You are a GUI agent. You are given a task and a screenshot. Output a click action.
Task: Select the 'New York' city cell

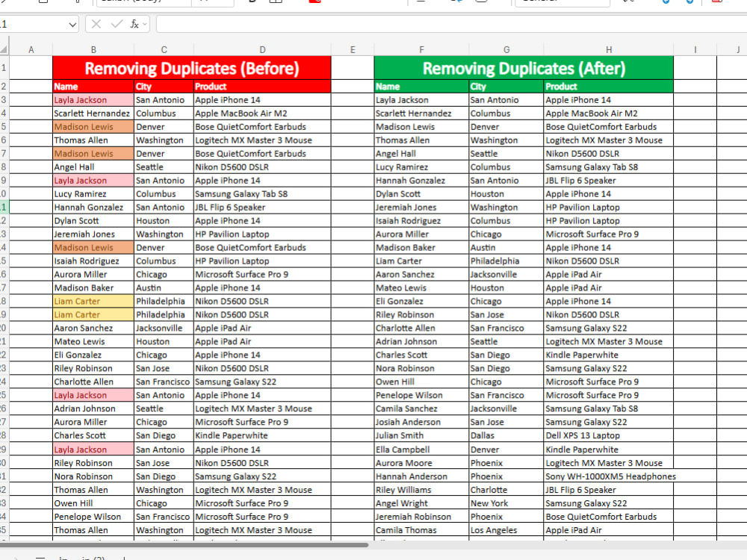tap(506, 503)
